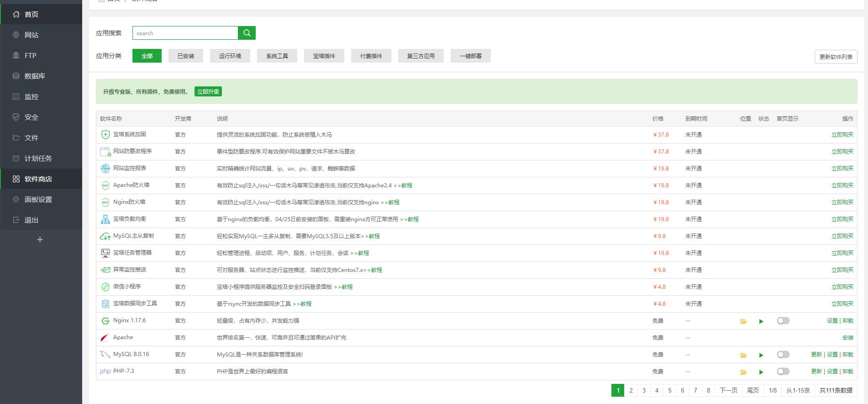Click the 宝塔系统加固 shield icon

click(105, 135)
